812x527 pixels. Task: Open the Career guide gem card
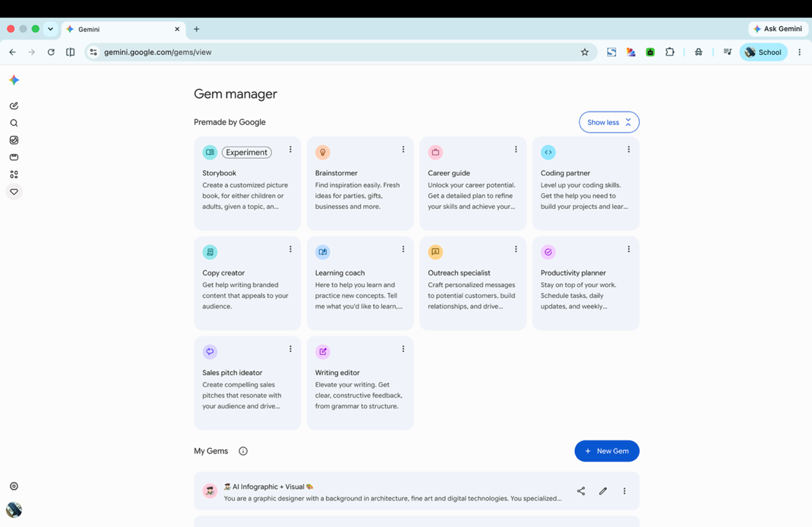(473, 184)
